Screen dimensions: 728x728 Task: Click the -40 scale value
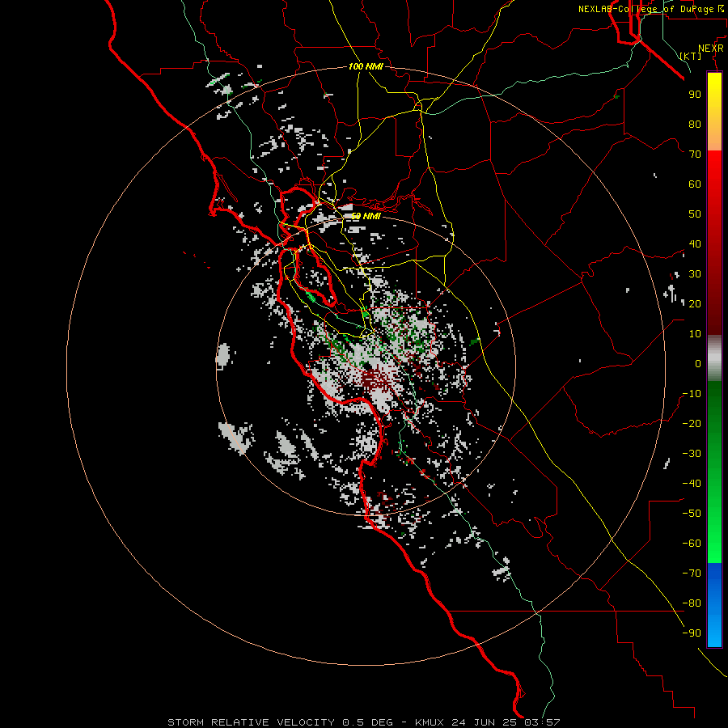click(x=692, y=484)
